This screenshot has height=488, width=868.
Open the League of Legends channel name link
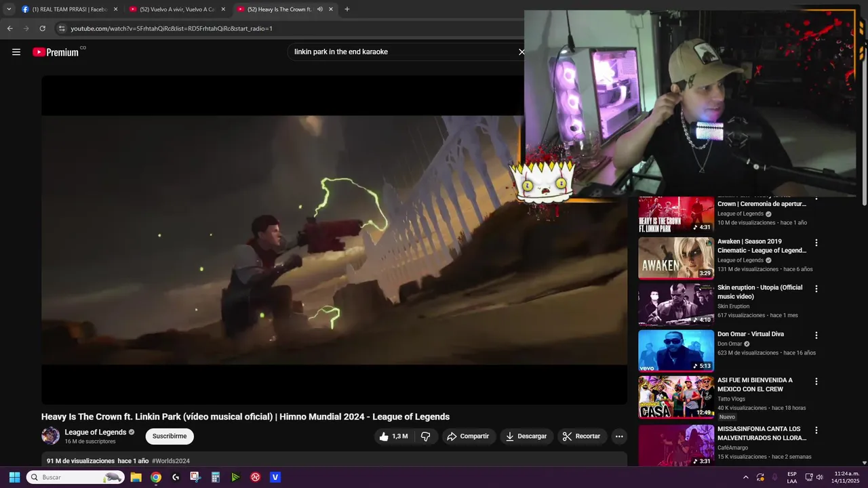click(96, 432)
